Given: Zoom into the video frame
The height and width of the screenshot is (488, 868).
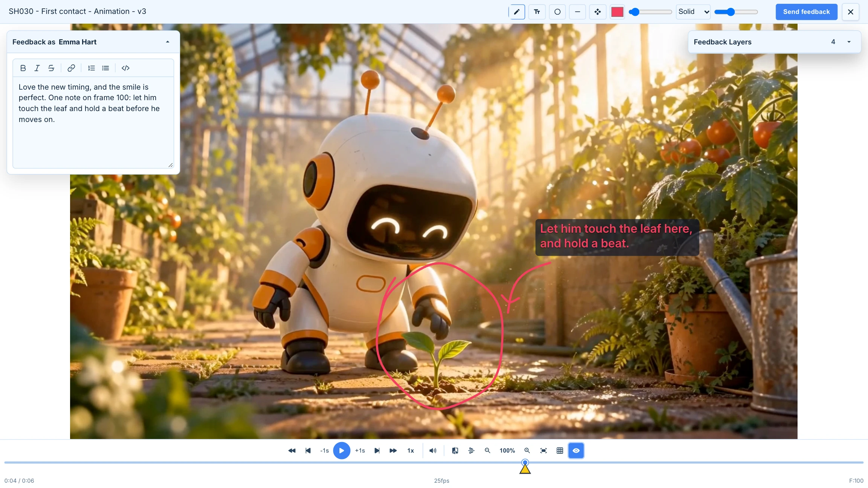Looking at the screenshot, I should (x=527, y=451).
